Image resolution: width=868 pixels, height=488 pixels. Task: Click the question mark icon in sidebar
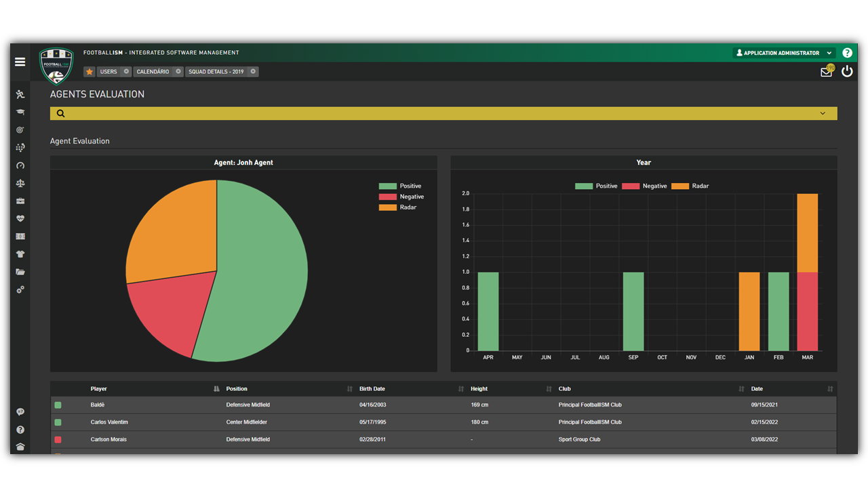20,430
